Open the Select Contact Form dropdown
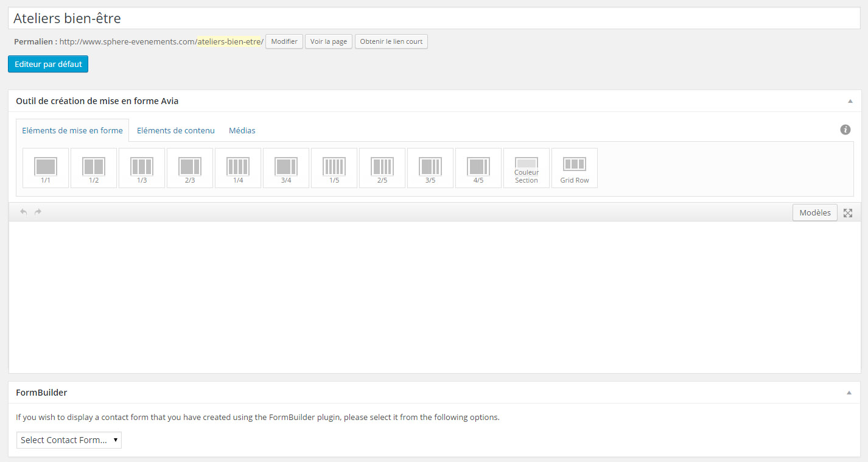 [69, 439]
